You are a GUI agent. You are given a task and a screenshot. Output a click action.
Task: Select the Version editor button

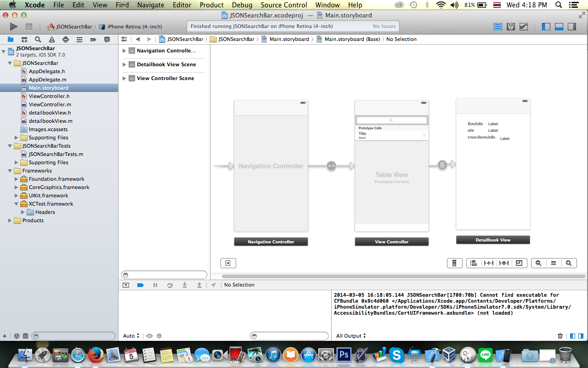(x=524, y=27)
